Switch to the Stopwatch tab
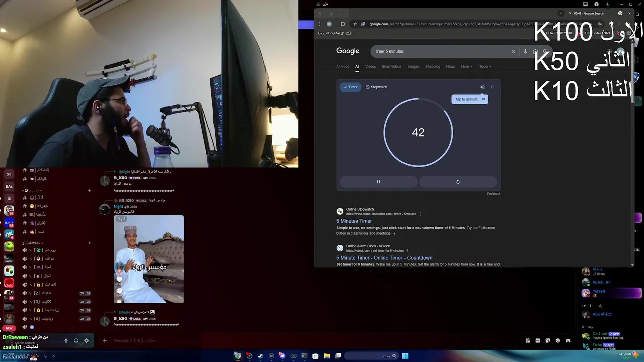644x362 pixels. (376, 87)
